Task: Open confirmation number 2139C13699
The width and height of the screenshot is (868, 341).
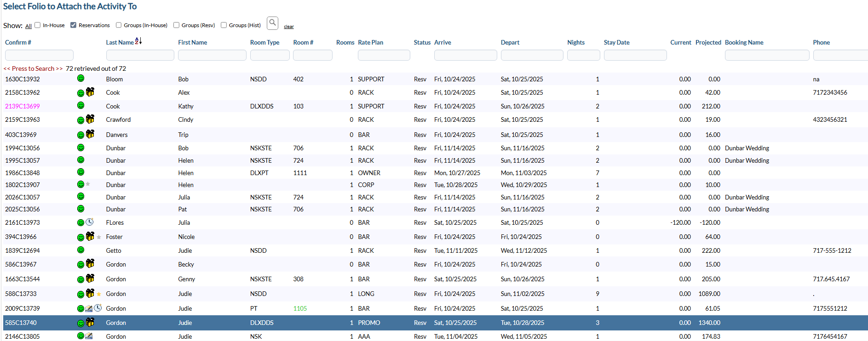Action: click(23, 106)
